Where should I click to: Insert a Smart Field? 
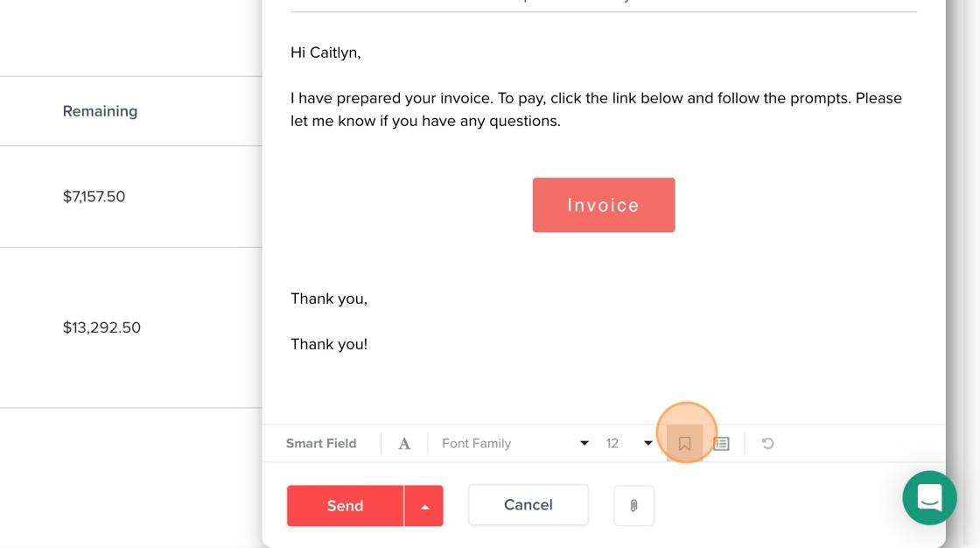click(x=321, y=444)
